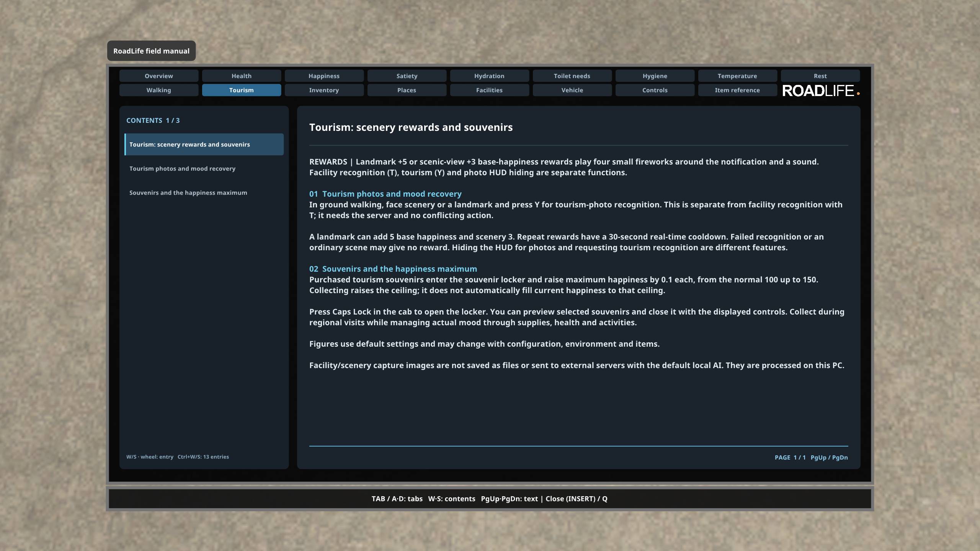The width and height of the screenshot is (980, 551).
Task: Click the RoadLife logo
Action: pos(821,91)
